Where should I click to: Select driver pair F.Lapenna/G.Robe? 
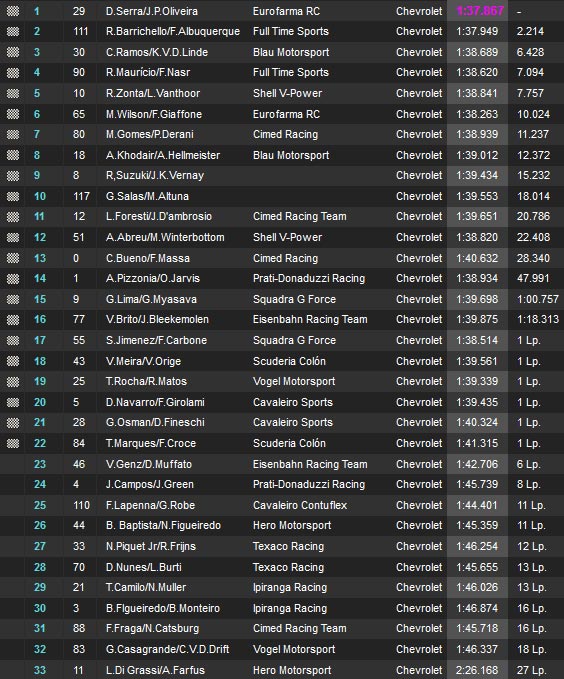[150, 505]
